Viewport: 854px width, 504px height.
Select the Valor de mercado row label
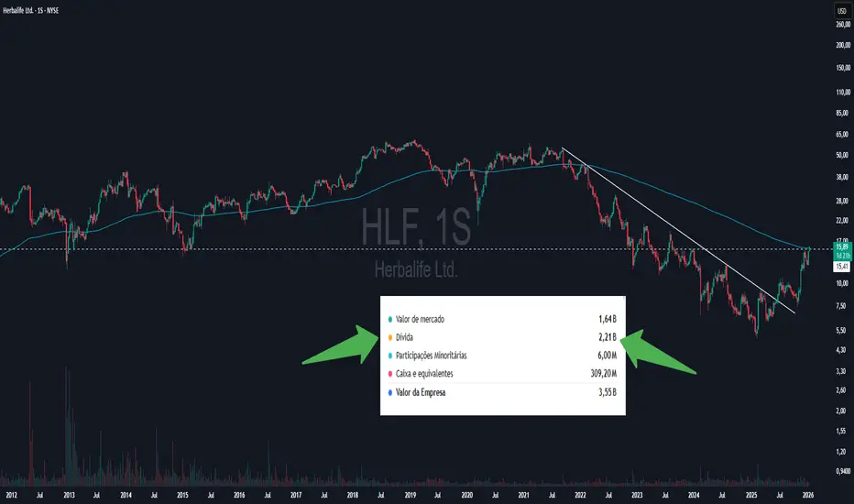(x=420, y=319)
